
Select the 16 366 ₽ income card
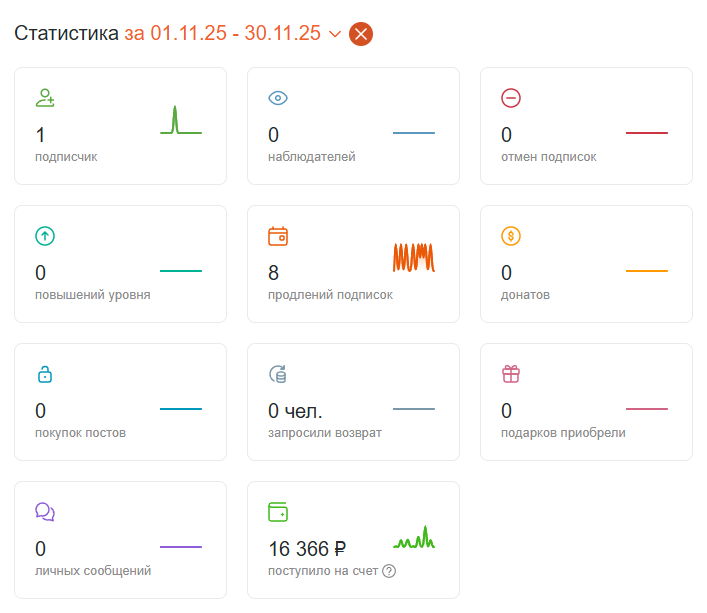(x=354, y=540)
